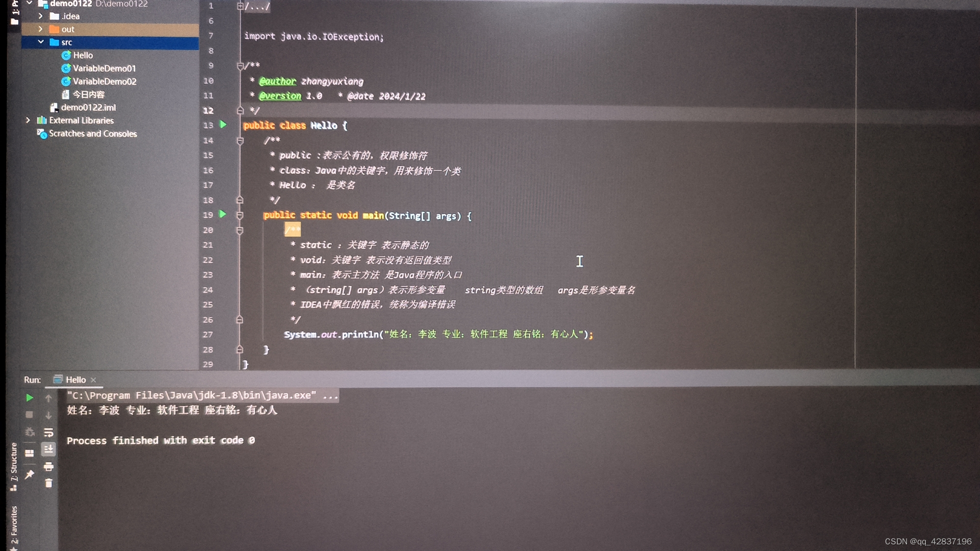Image resolution: width=980 pixels, height=551 pixels.
Task: Toggle the Javadoc fold marker at line 9
Action: click(240, 66)
